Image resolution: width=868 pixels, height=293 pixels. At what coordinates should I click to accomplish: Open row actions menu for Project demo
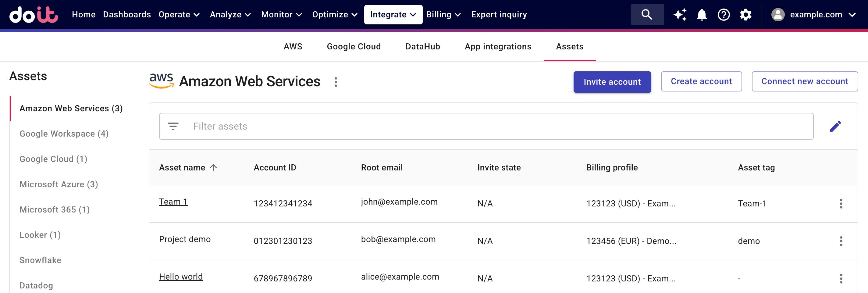tap(841, 241)
